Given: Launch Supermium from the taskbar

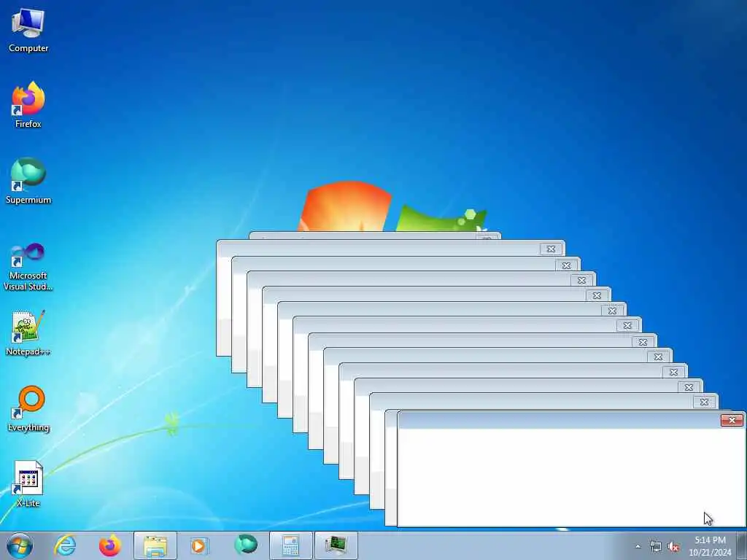Looking at the screenshot, I should point(245,545).
